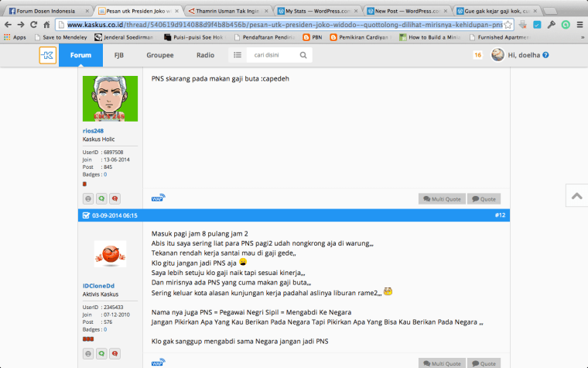588x368 pixels.
Task: Open the Pemikiran Cardiyan bookmark
Action: (360, 37)
